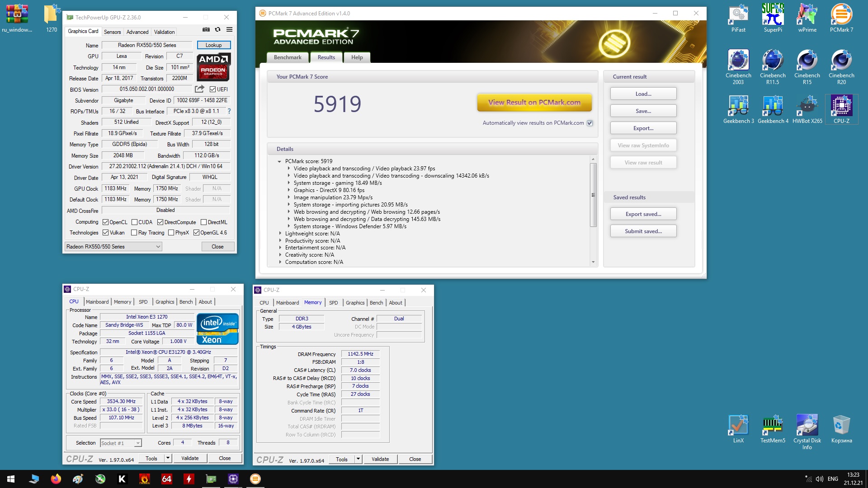
Task: Select the CPU-Z desktop shortcut
Action: click(x=841, y=109)
